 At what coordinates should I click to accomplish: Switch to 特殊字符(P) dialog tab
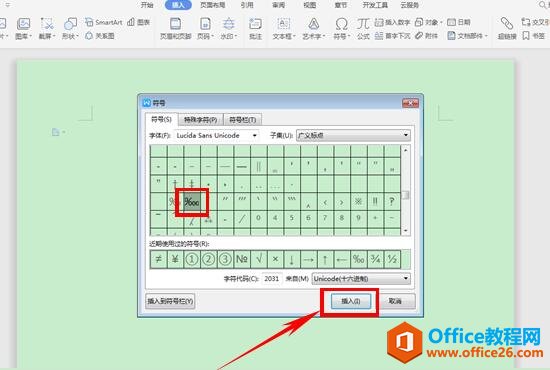pos(200,120)
